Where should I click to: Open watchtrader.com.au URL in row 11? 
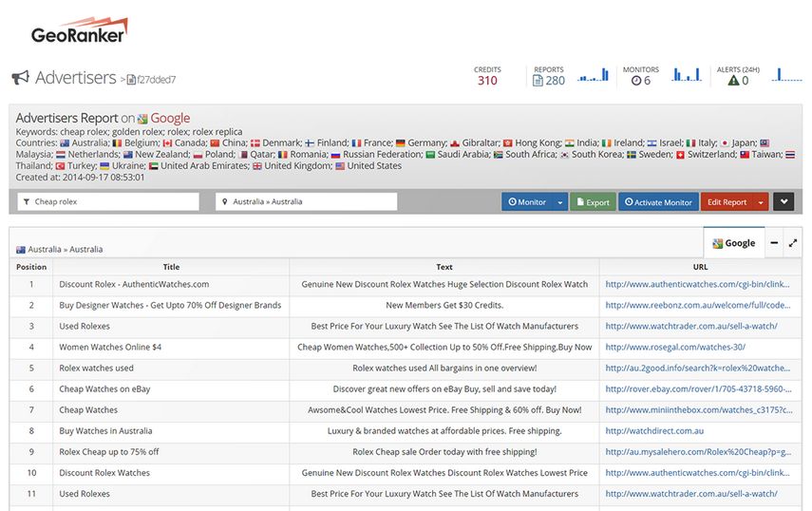point(691,494)
